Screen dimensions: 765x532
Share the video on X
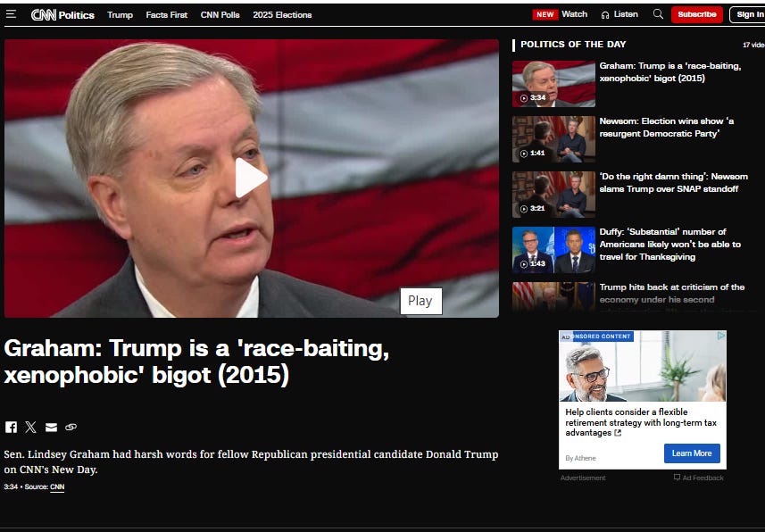click(30, 427)
